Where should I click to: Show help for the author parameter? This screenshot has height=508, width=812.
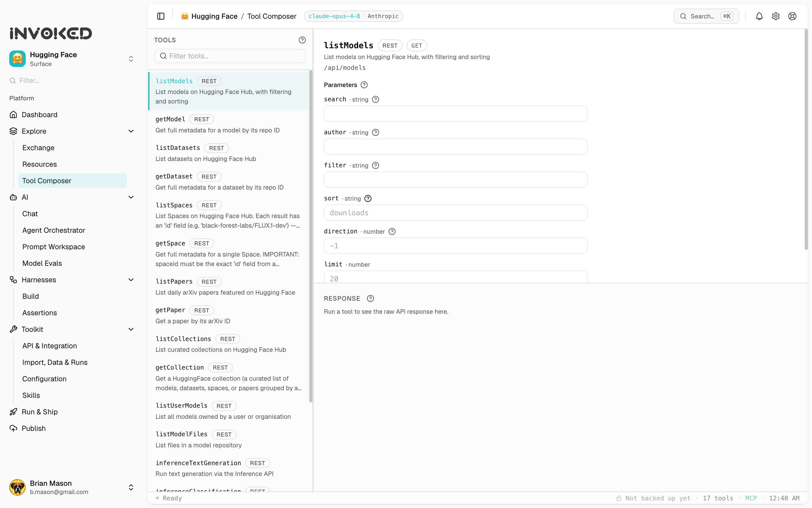pyautogui.click(x=376, y=132)
